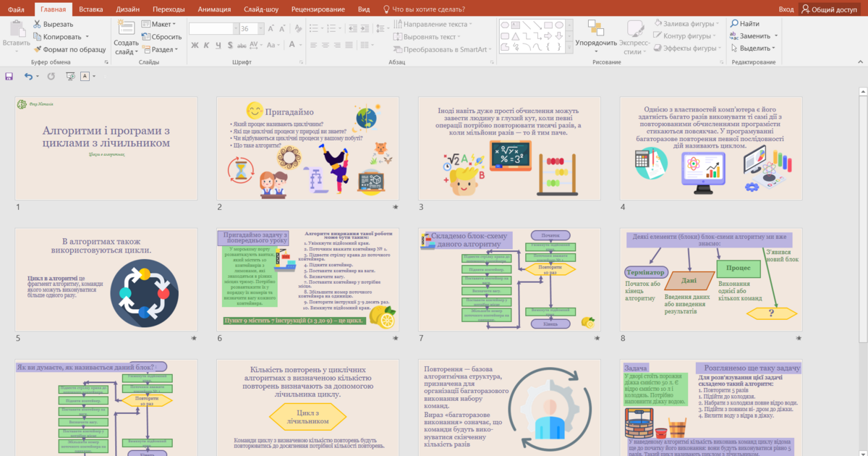868x456 pixels.
Task: Collapse the ribbon with the chevron arrow
Action: 861,62
